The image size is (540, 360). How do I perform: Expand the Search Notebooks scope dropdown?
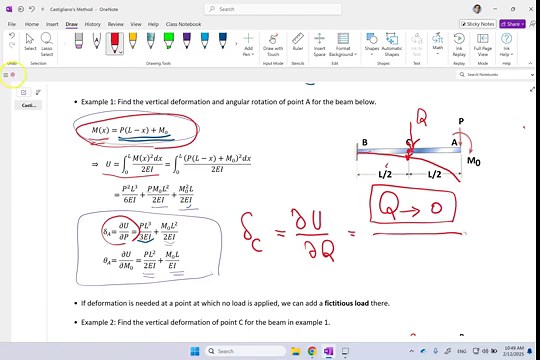point(532,74)
